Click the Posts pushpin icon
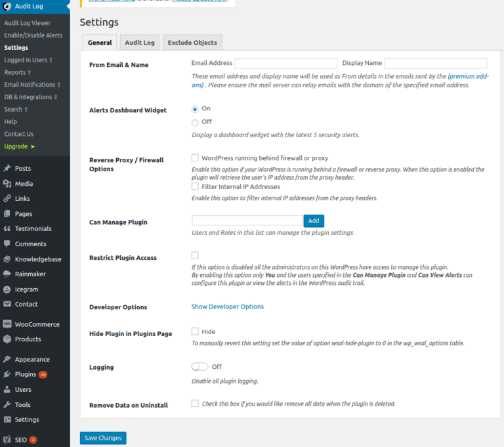 7,168
